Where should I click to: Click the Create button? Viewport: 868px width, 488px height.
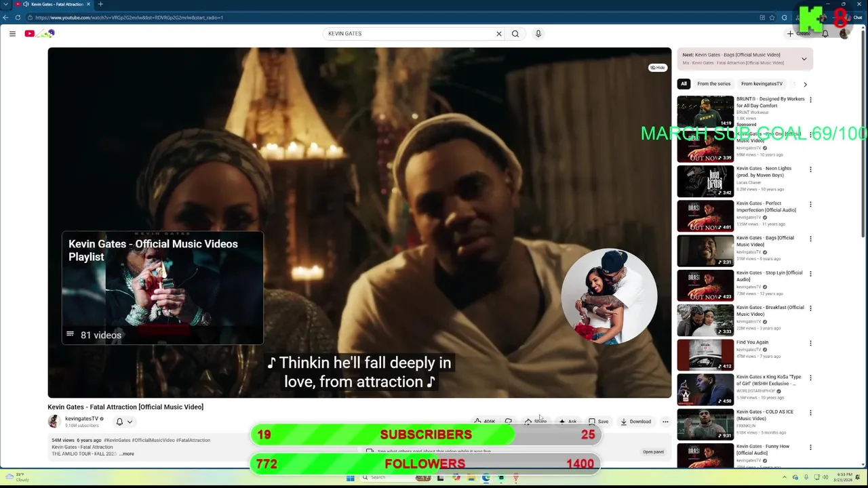[x=800, y=33]
